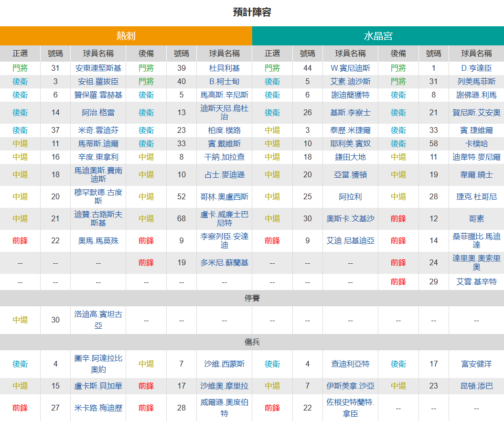View player 穆罕默德.古度斯
The width and height of the screenshot is (504, 421).
98,196
